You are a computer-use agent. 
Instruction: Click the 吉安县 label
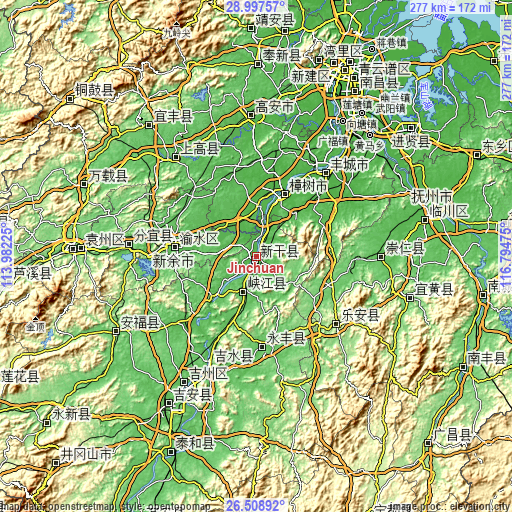point(193,396)
